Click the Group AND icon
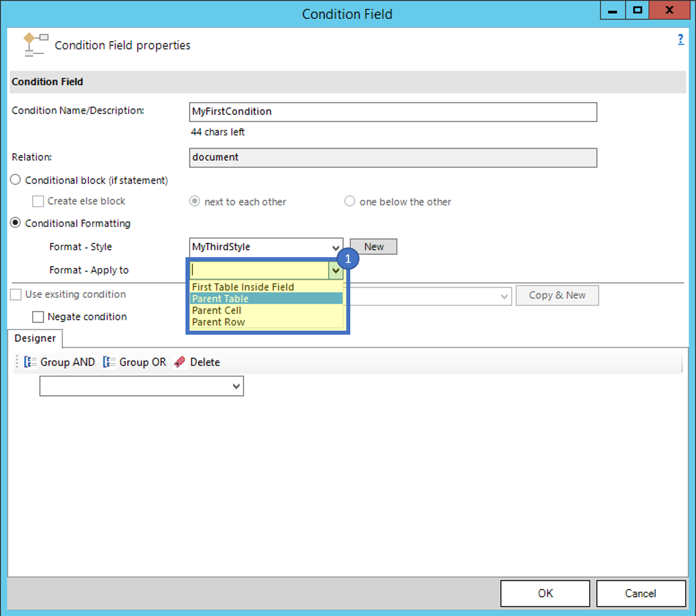The image size is (696, 616). coord(30,362)
